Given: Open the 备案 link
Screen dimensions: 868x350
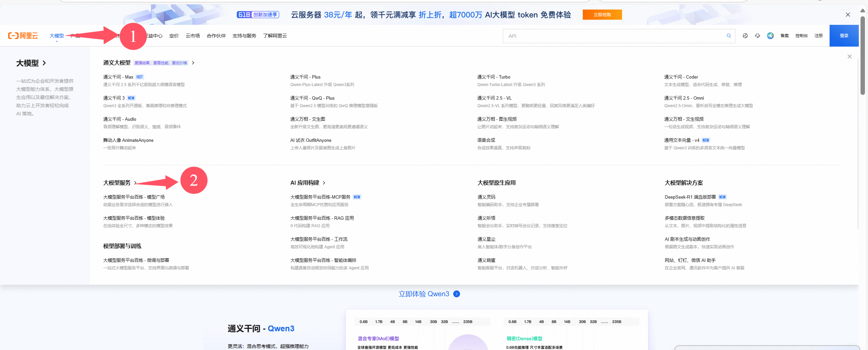Looking at the screenshot, I should click(784, 36).
